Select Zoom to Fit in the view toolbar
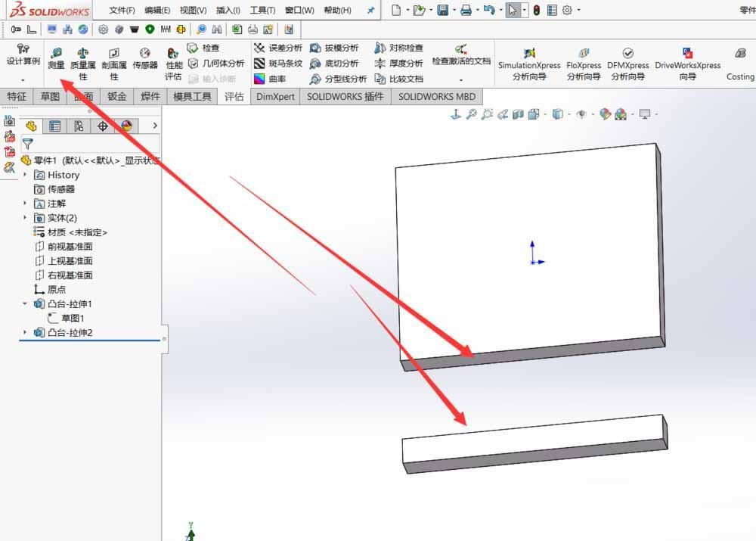This screenshot has width=756, height=541. 472,114
